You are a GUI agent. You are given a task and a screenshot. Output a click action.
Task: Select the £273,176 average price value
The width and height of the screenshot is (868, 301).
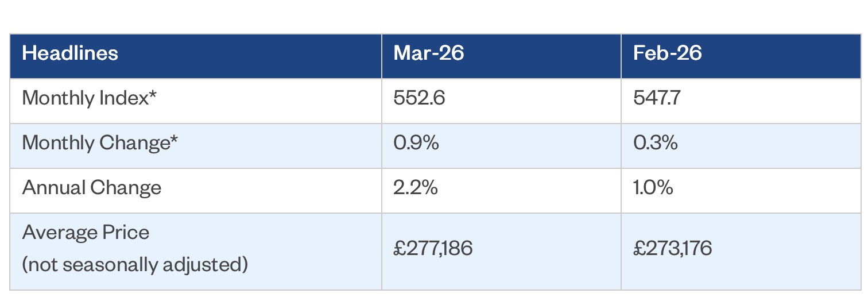(x=672, y=249)
